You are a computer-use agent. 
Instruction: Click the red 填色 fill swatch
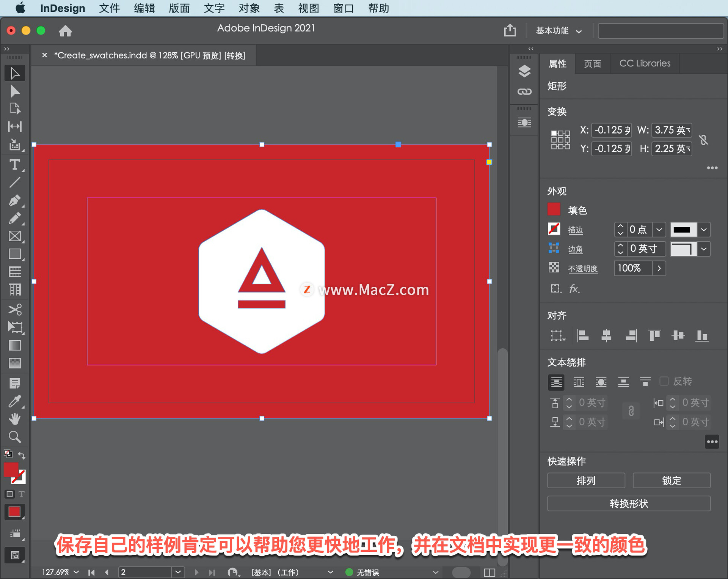(554, 209)
